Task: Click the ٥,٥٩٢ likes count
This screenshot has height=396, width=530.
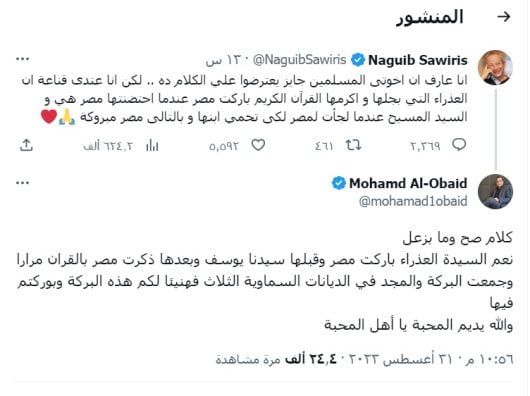Action: [224, 146]
